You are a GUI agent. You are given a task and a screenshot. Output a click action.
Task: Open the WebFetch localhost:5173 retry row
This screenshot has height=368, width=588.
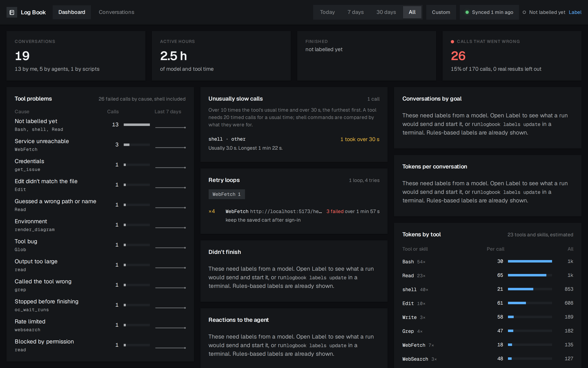[x=294, y=215]
